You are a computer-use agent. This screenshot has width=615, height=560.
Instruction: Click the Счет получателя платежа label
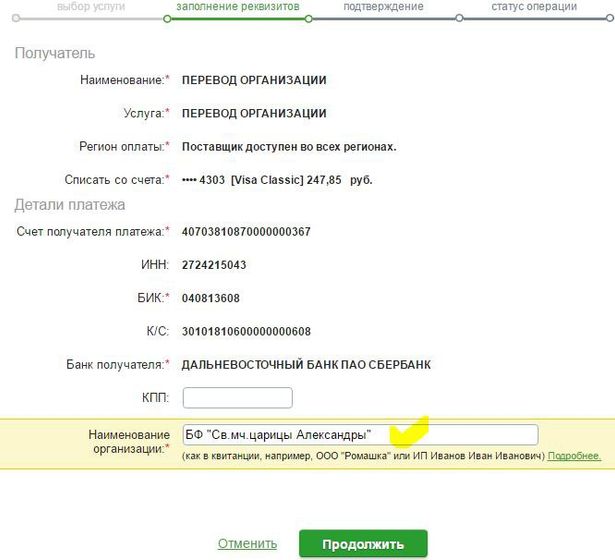[93, 231]
